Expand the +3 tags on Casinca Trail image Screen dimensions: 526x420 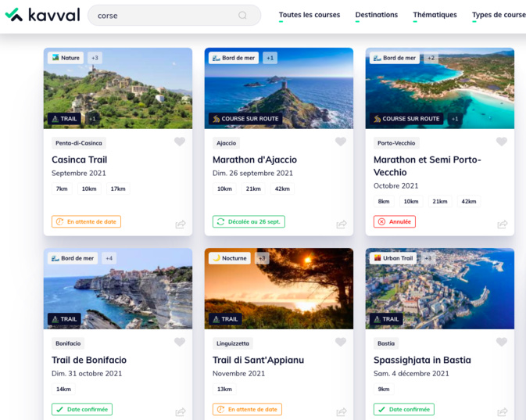pyautogui.click(x=95, y=58)
